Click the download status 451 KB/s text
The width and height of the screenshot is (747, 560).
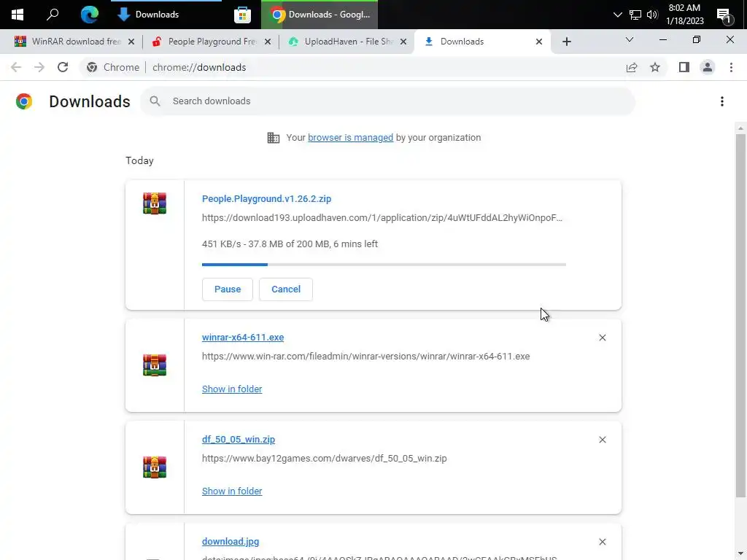pyautogui.click(x=290, y=244)
